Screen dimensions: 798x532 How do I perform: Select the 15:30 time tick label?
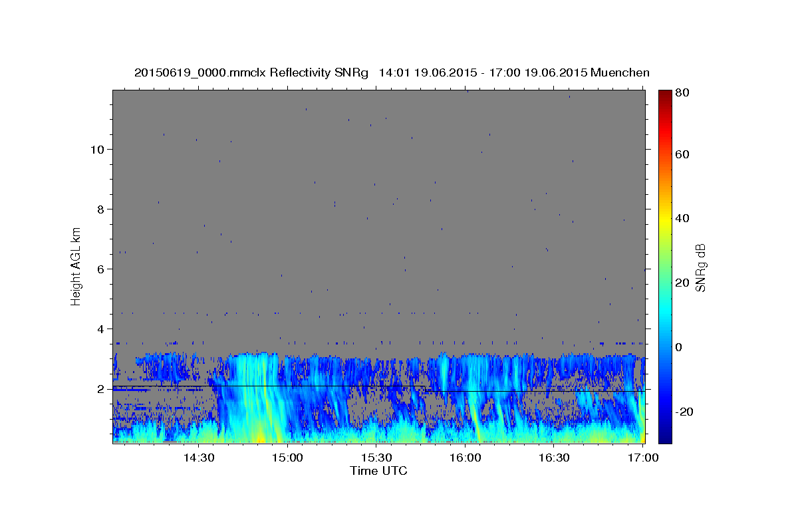[377, 458]
